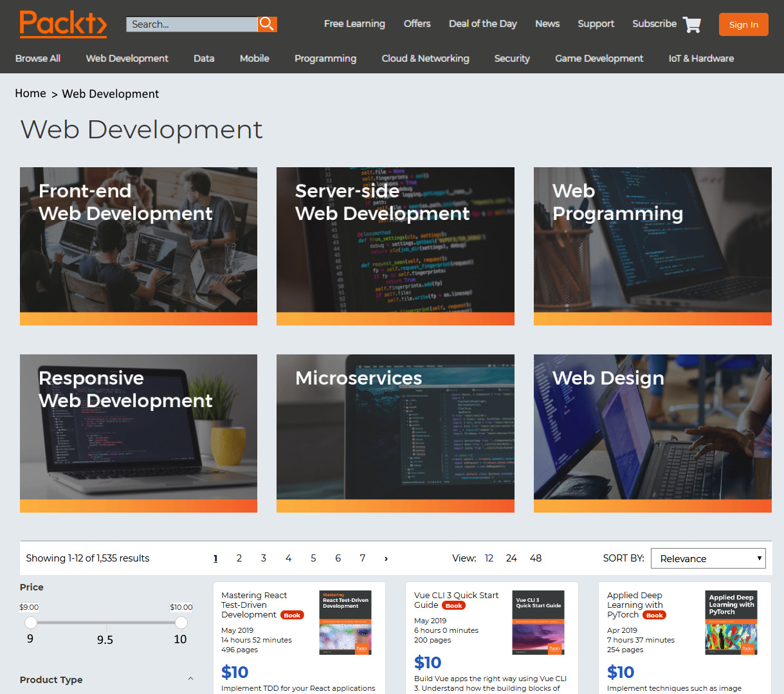Click the Book badge on Applied Deep Learning

[655, 616]
